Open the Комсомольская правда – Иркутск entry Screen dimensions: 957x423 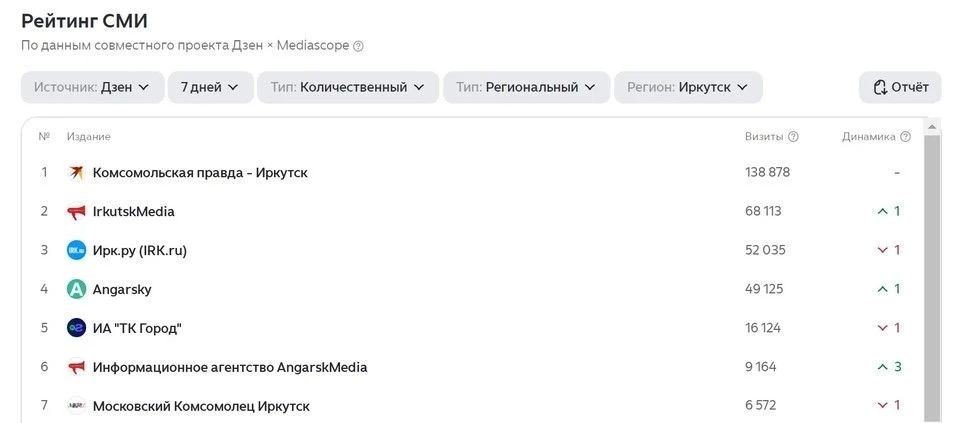pyautogui.click(x=200, y=173)
